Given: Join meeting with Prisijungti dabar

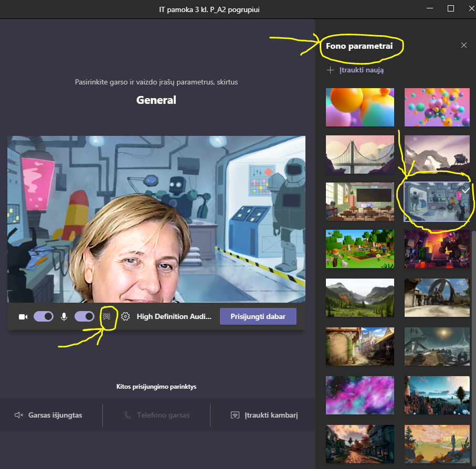Looking at the screenshot, I should (258, 316).
